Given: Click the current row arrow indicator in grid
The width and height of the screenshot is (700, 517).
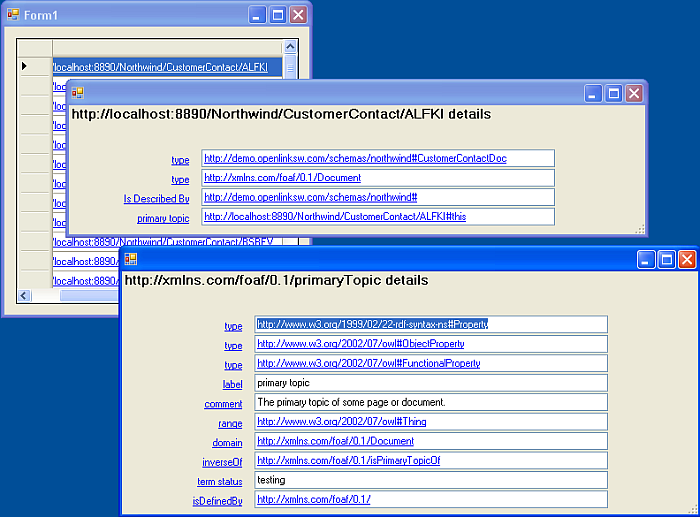Looking at the screenshot, I should coord(24,67).
